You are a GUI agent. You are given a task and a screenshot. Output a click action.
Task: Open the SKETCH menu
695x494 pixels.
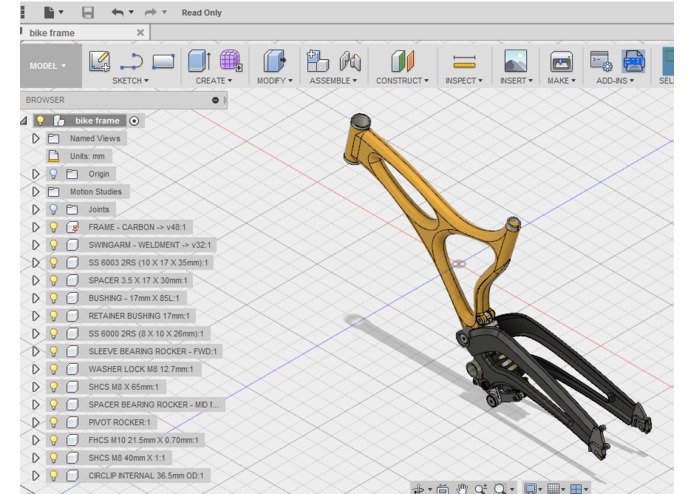tap(130, 81)
